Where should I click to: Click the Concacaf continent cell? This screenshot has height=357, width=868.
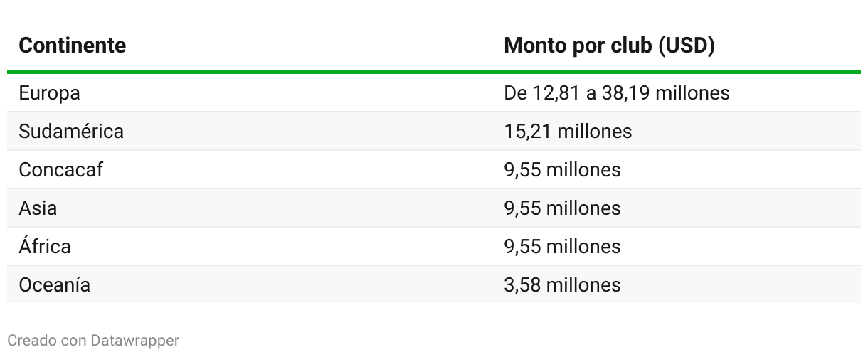click(60, 170)
